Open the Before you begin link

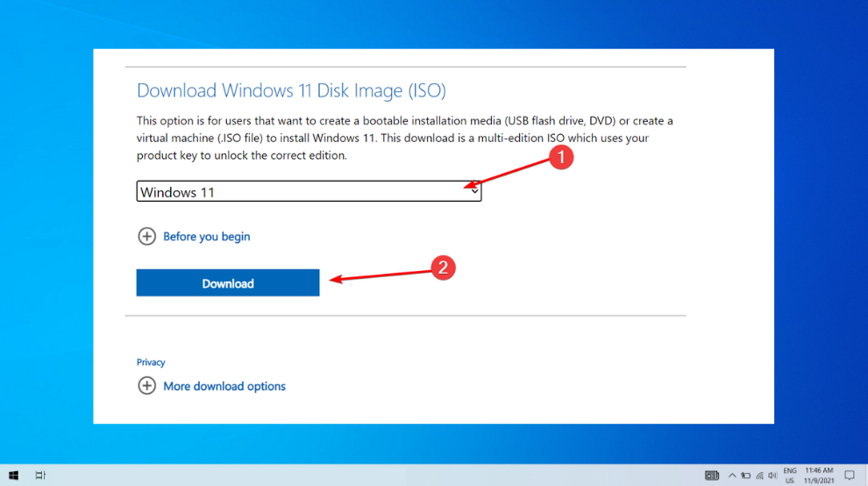click(207, 237)
